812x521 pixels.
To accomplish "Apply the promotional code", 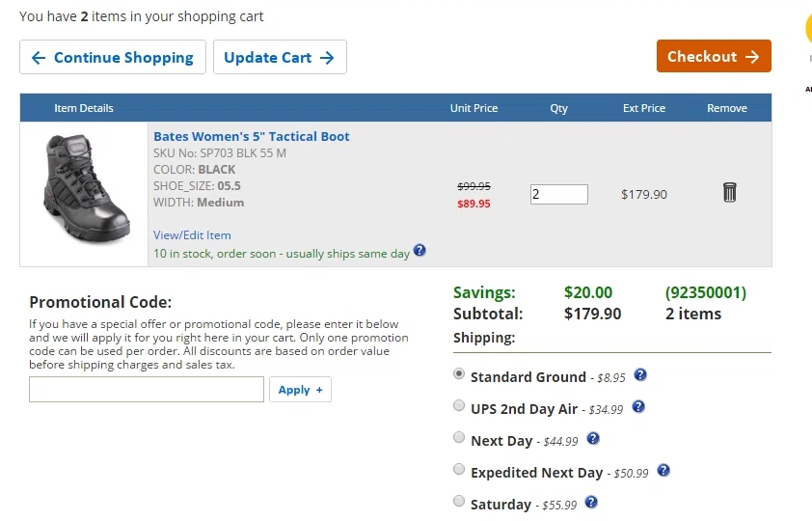I will (x=300, y=390).
